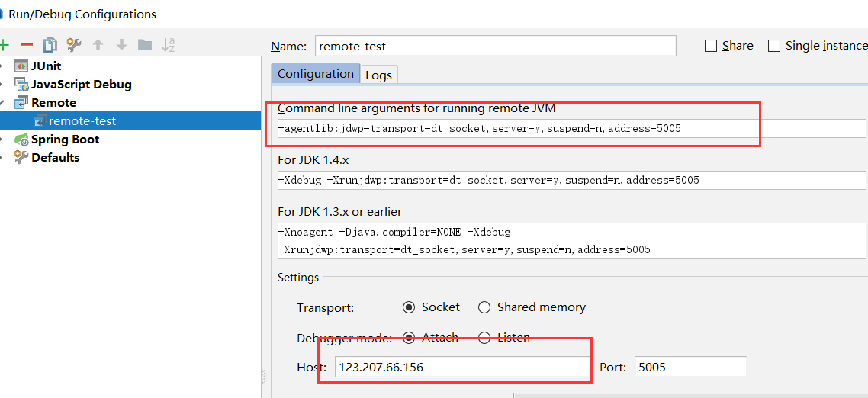Select the Listen debugger mode

point(484,338)
